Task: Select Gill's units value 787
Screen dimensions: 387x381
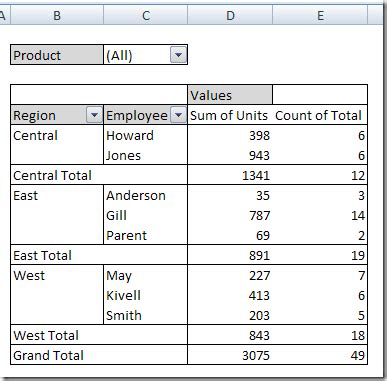Action: (x=230, y=215)
